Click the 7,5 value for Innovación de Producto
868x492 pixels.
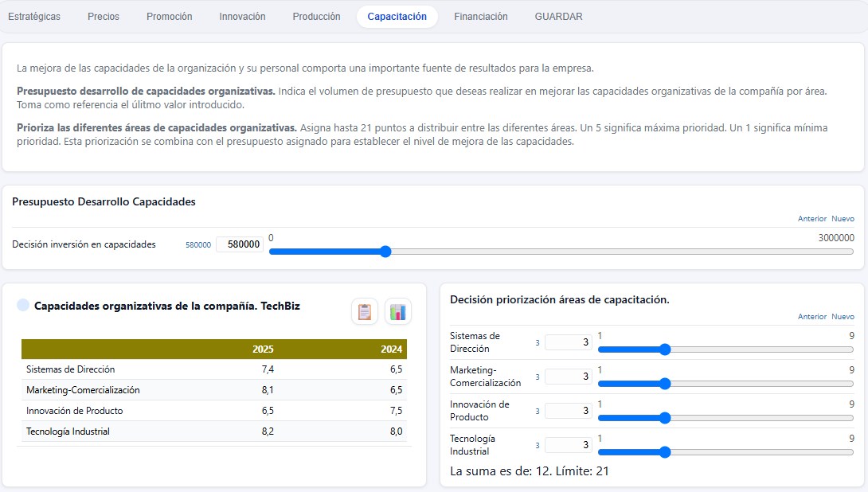(x=397, y=411)
